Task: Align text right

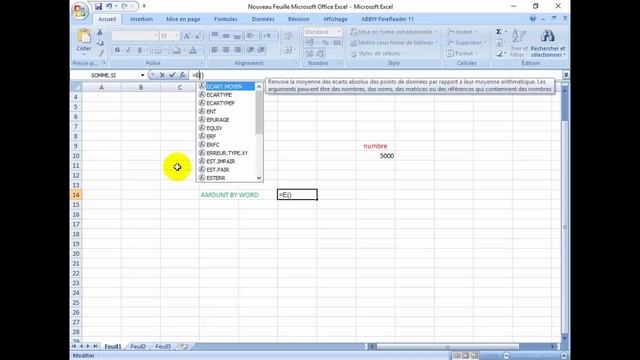Action: [x=238, y=50]
